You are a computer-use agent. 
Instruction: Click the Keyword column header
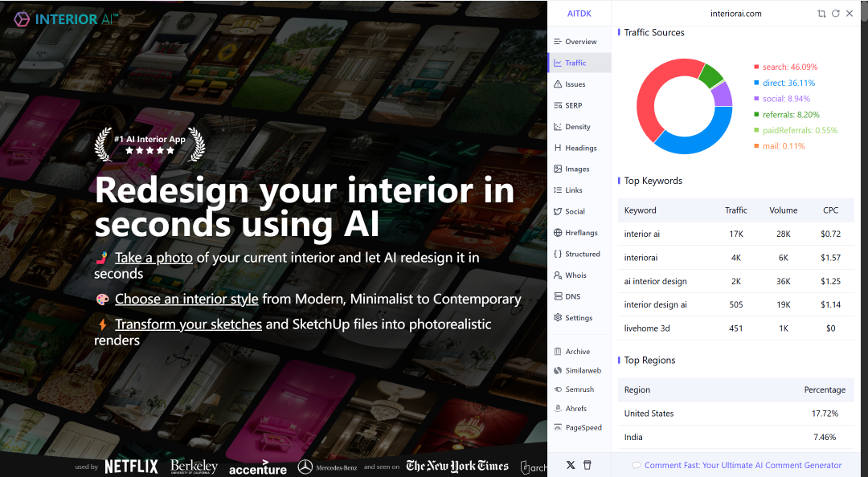[640, 210]
